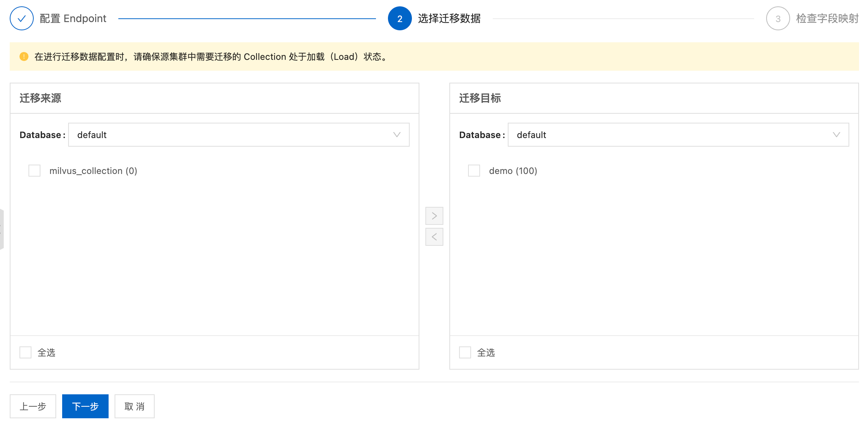Click the left arrow transfer button

(x=434, y=237)
